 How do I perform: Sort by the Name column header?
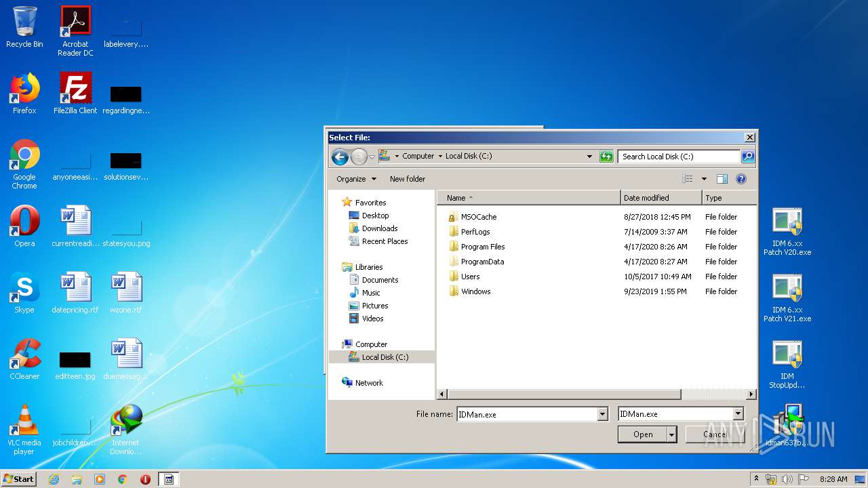point(528,198)
